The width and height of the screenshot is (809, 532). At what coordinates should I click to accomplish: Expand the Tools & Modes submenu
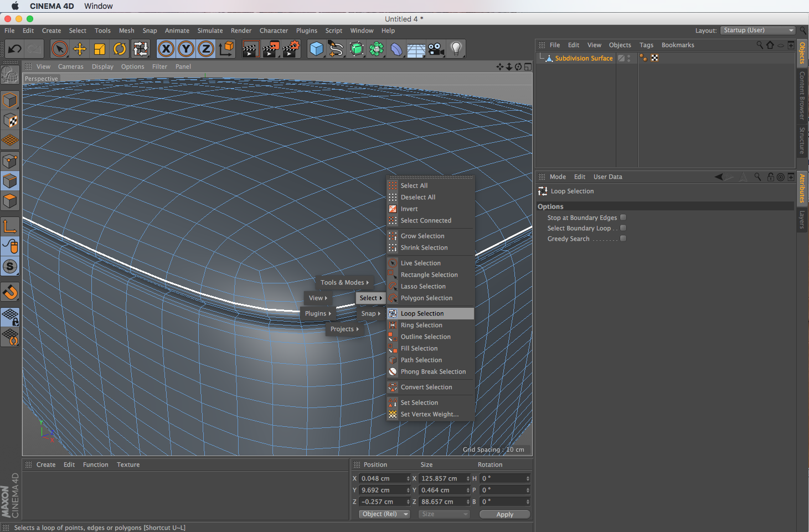point(344,282)
